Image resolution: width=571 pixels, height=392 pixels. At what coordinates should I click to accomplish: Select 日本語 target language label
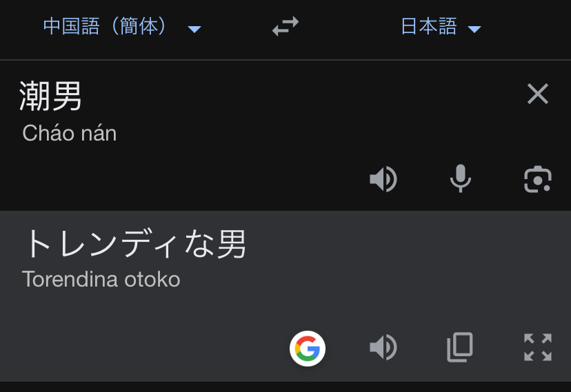click(428, 27)
